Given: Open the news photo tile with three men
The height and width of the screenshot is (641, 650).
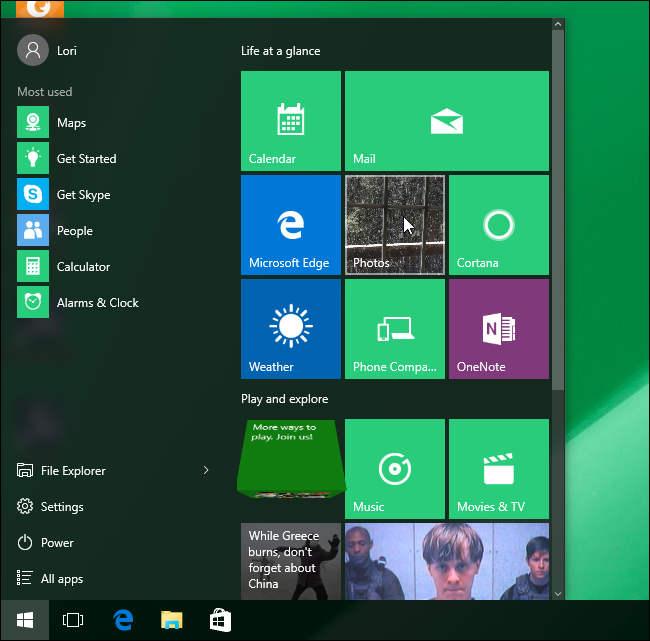Looking at the screenshot, I should point(447,561).
